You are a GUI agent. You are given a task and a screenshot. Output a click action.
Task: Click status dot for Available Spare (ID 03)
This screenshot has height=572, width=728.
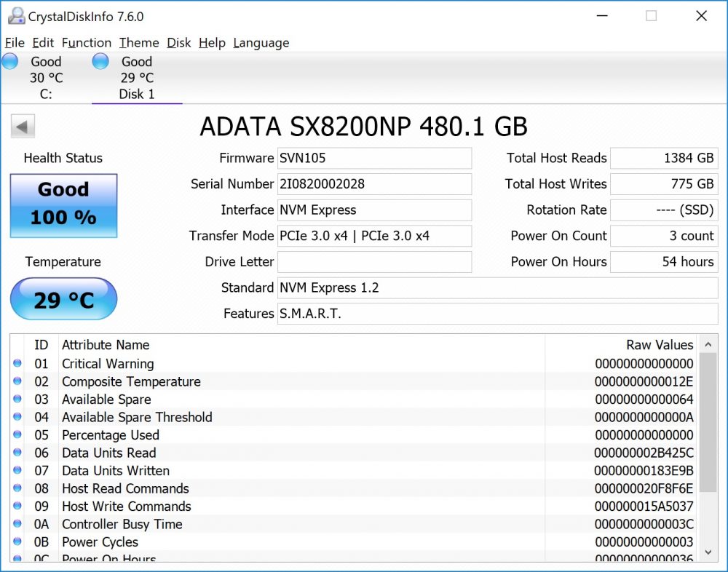[17, 399]
